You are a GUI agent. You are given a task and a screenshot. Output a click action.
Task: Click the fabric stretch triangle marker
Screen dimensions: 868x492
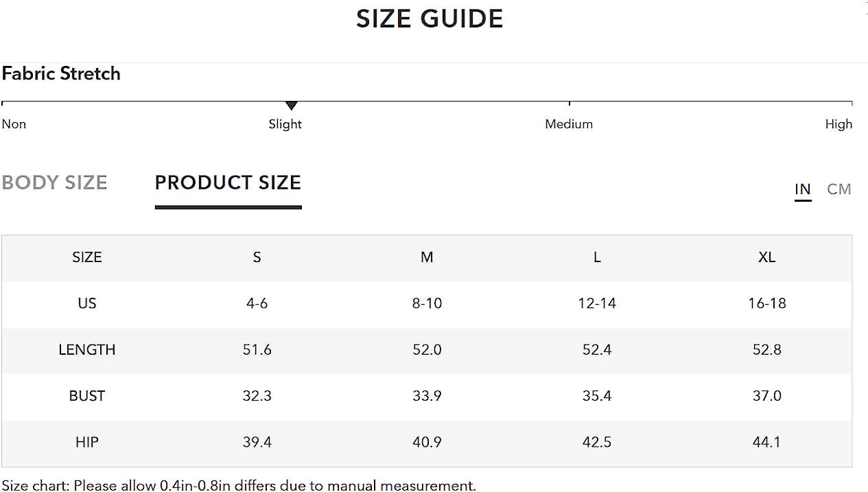click(291, 106)
